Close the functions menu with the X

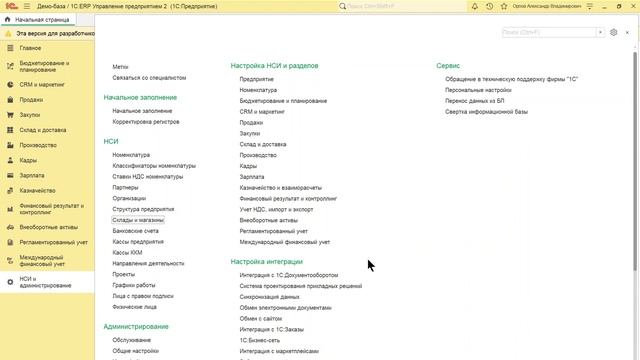pyautogui.click(x=627, y=32)
